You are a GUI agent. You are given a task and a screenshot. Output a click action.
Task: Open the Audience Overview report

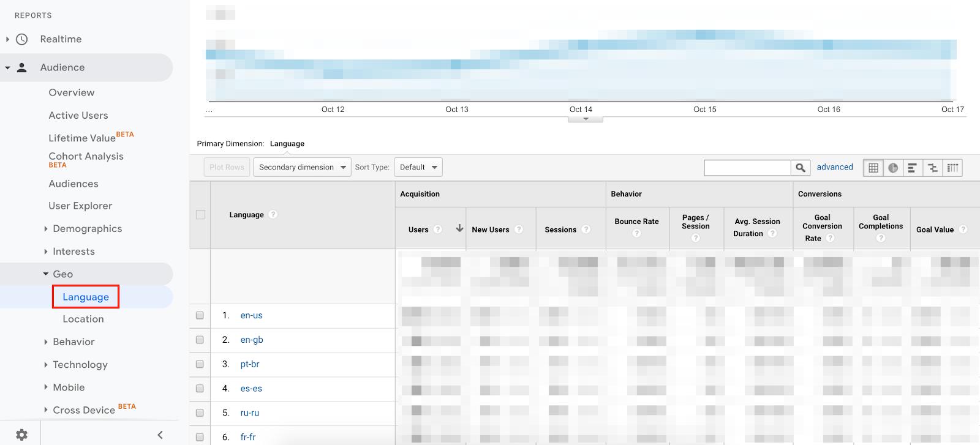coord(72,92)
